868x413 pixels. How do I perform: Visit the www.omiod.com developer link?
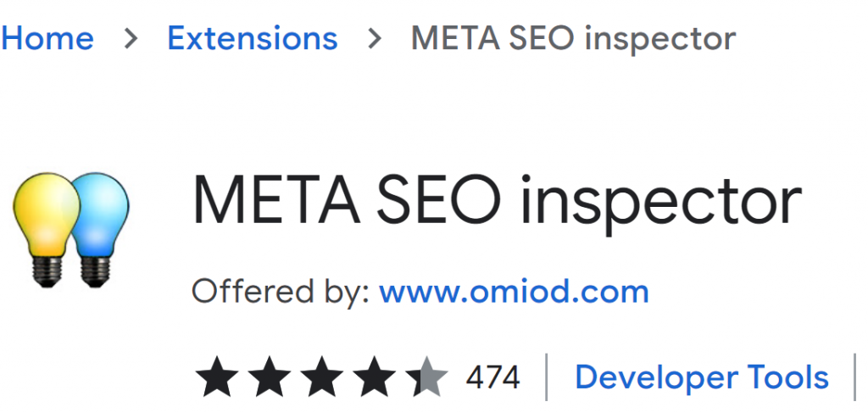click(514, 292)
